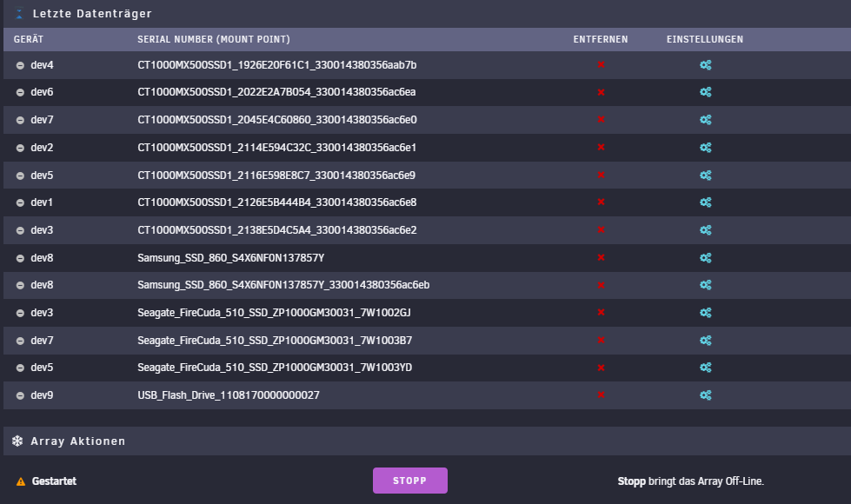Screen dimensions: 851x504
Task: Open settings gears for dev4
Action: tap(706, 65)
